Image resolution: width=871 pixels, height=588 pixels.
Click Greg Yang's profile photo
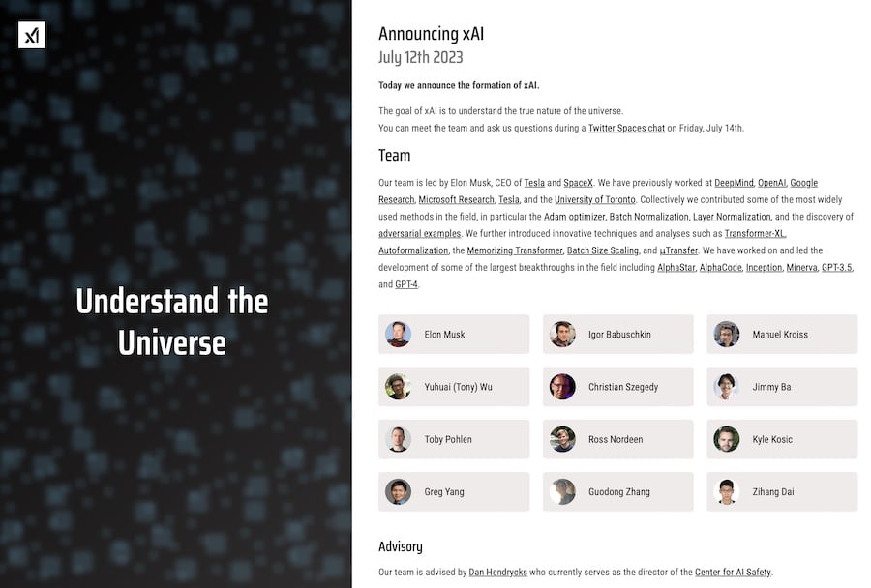399,491
